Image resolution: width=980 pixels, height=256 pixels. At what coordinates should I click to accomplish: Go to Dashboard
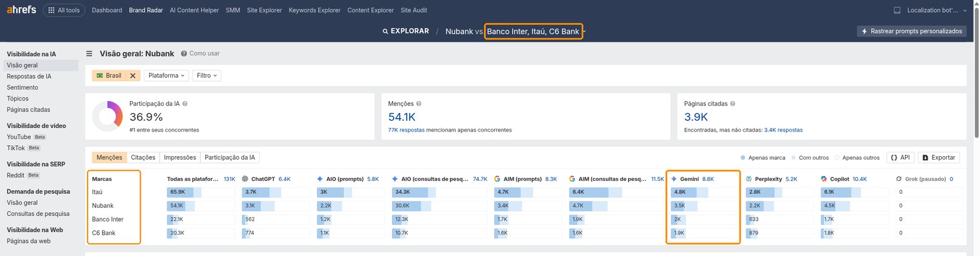pyautogui.click(x=107, y=10)
